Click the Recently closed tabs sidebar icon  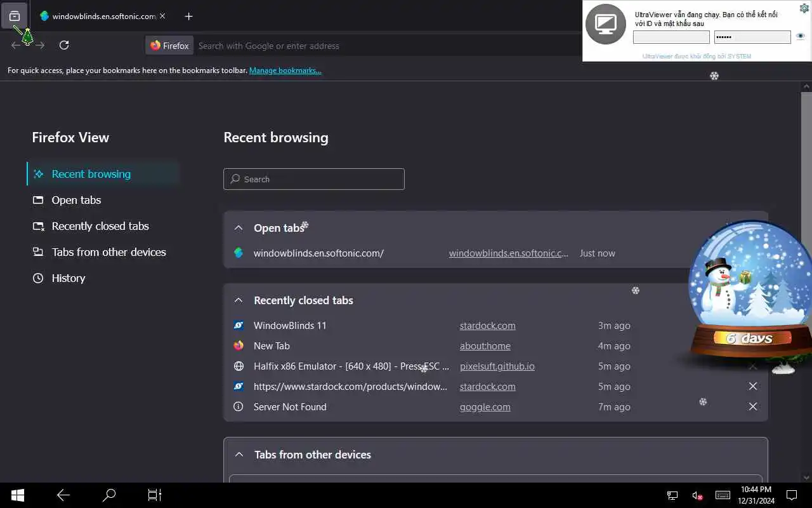[38, 226]
